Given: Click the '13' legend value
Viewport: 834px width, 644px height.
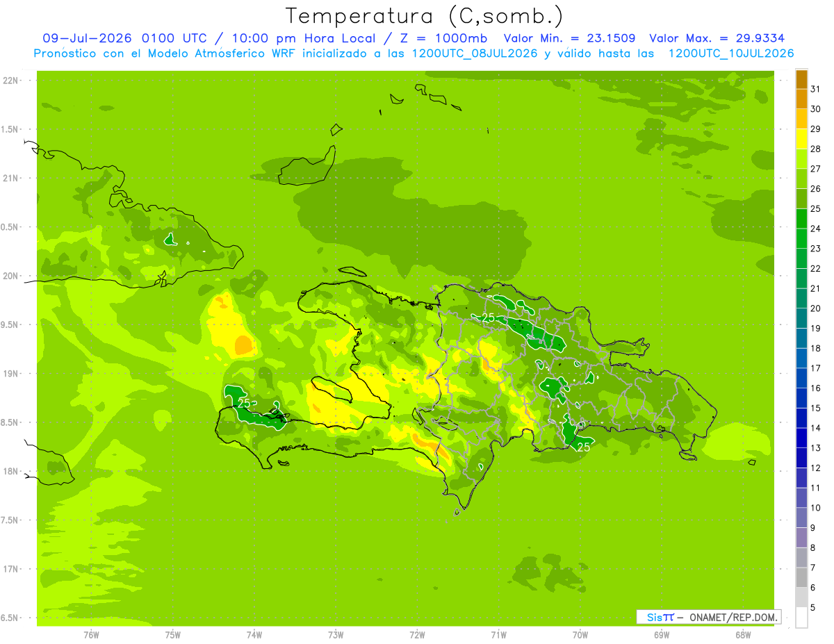Looking at the screenshot, I should (x=816, y=447).
